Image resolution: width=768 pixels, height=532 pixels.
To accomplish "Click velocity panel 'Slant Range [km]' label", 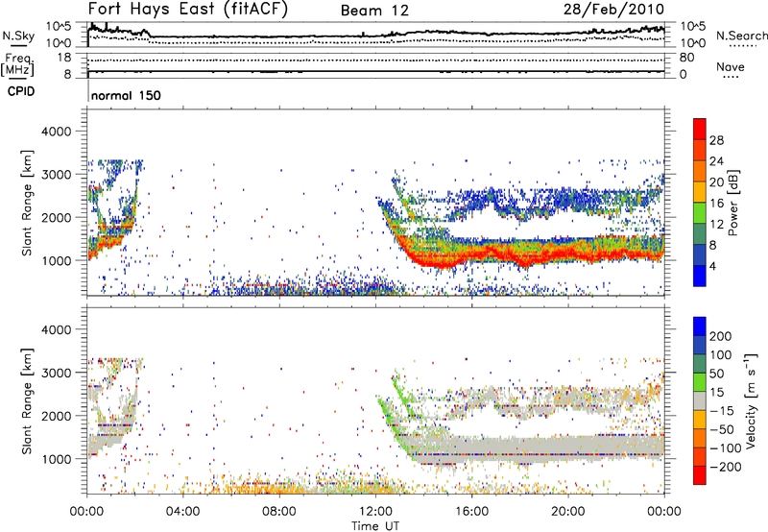I will (x=27, y=401).
